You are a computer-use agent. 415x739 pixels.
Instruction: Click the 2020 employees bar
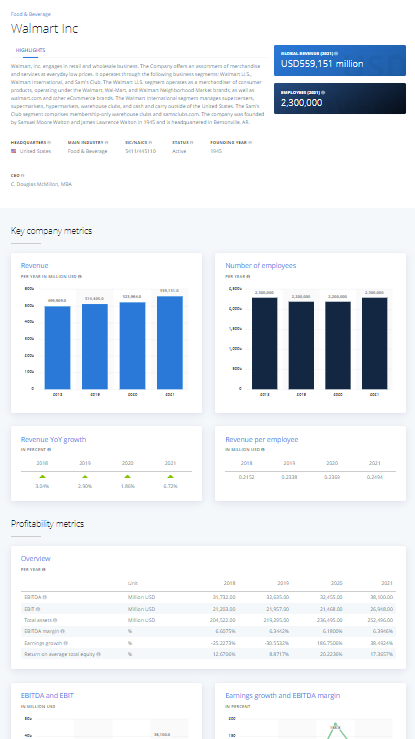click(338, 345)
